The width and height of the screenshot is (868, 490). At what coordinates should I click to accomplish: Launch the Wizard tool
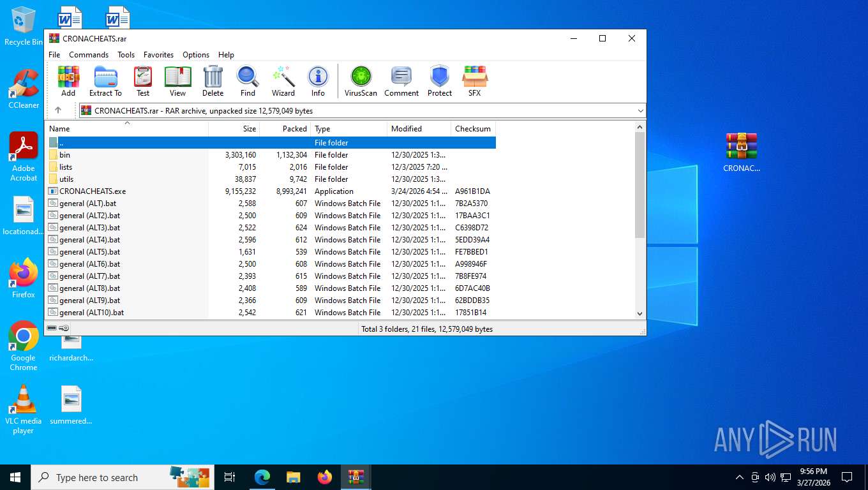click(283, 81)
